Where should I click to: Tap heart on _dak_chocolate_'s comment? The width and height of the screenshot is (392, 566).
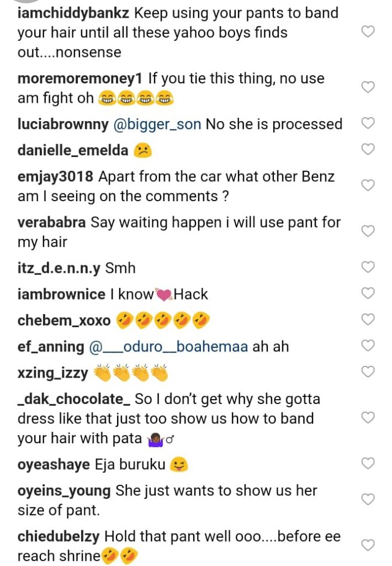pyautogui.click(x=367, y=417)
